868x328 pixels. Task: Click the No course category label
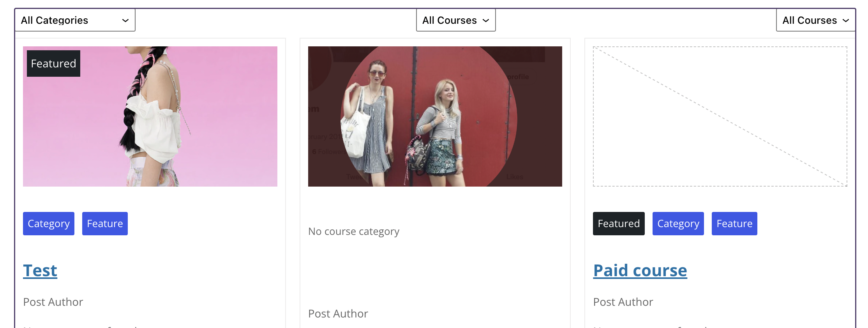coord(354,231)
